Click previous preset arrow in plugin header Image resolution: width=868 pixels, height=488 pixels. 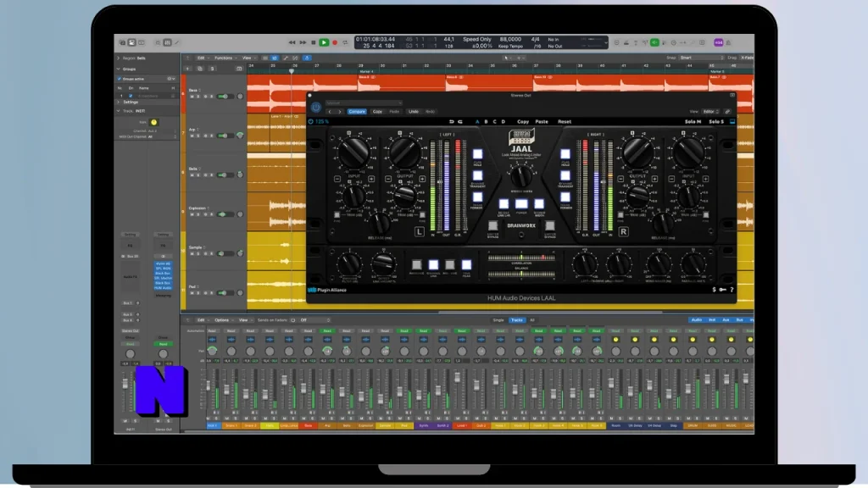(x=330, y=112)
